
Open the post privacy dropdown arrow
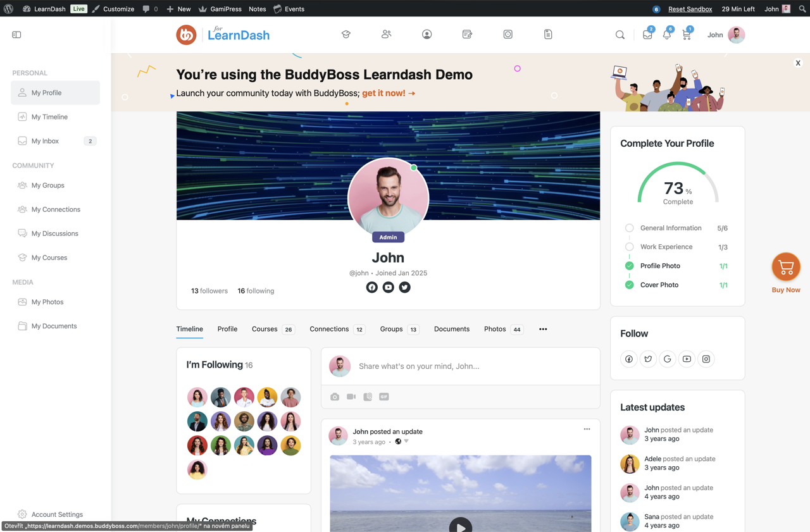point(406,442)
